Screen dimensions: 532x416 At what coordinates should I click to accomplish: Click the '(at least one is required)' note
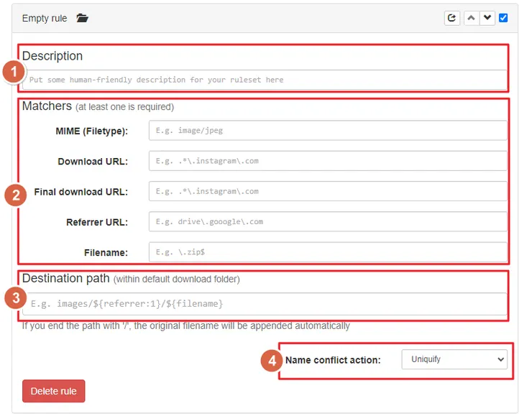124,107
